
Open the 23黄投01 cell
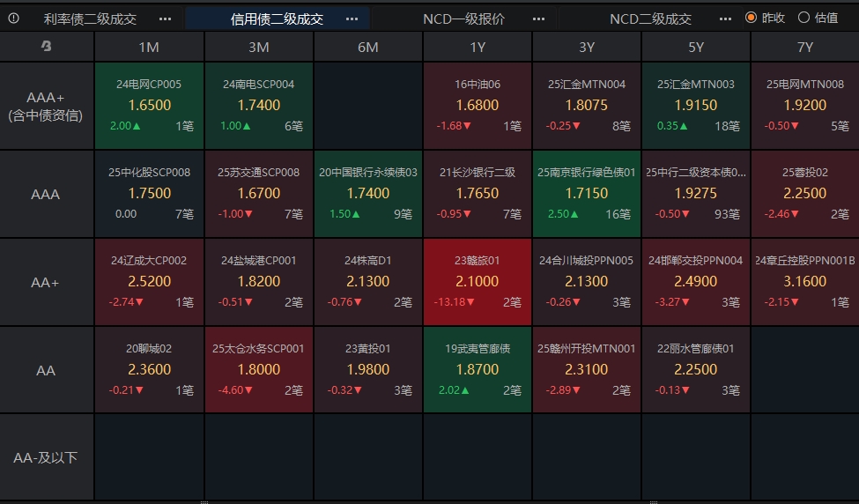pyautogui.click(x=368, y=370)
